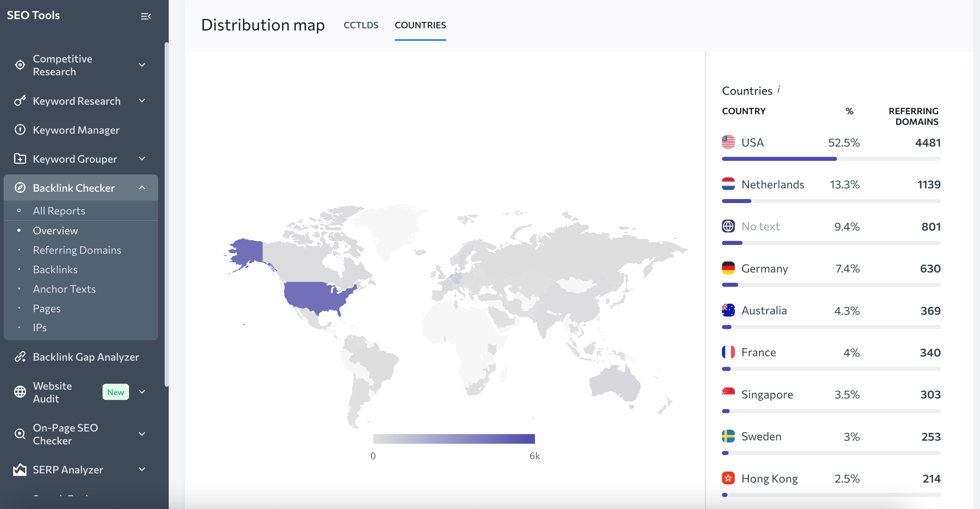Click the Backlink Gap Analyzer chain icon
The height and width of the screenshot is (509, 980).
20,357
